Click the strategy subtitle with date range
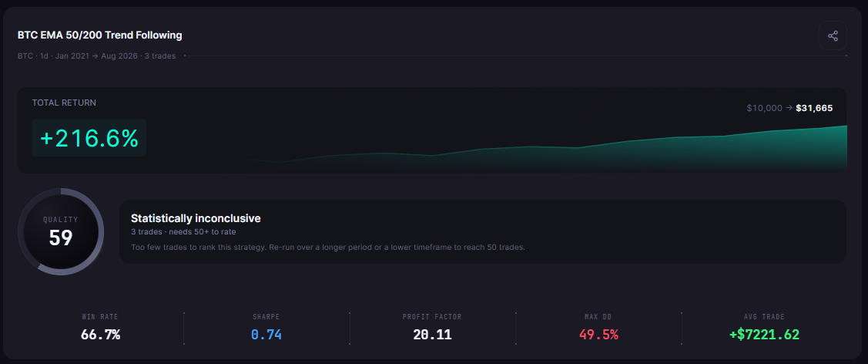868x364 pixels. 97,56
